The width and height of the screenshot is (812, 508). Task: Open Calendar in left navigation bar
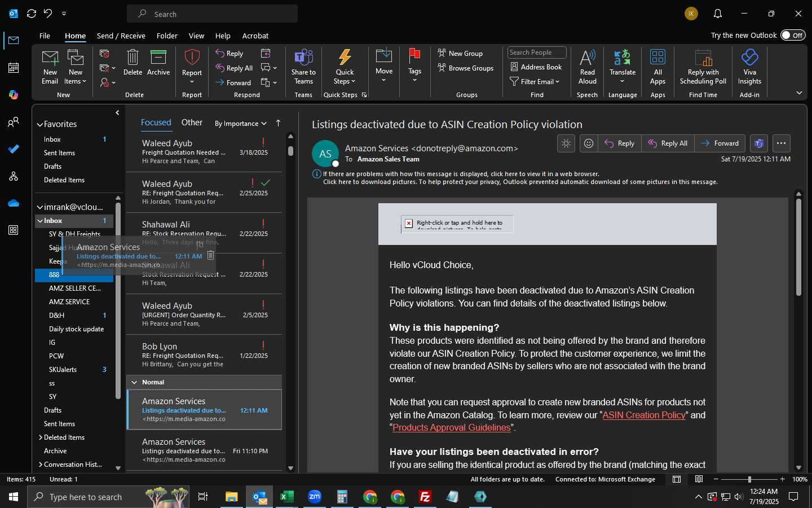tap(14, 68)
